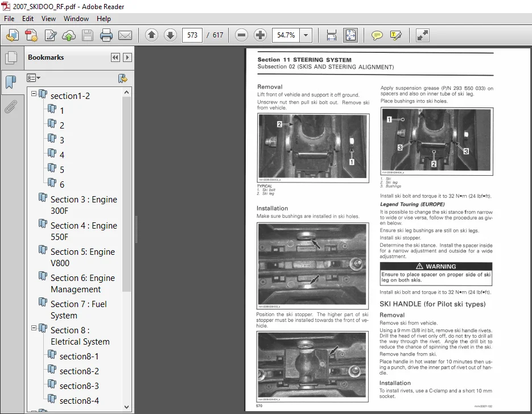Open the bookmark options dropdown menu

(x=33, y=78)
